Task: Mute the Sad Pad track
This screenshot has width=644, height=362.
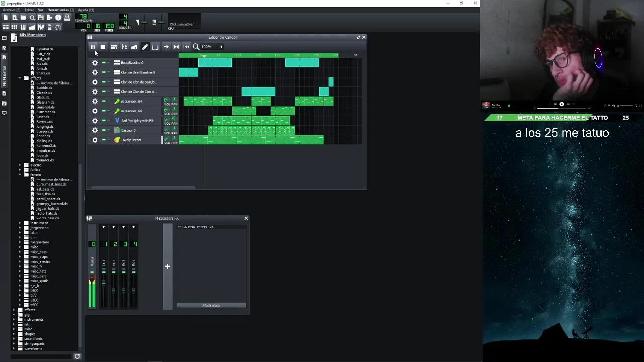Action: 104,121
